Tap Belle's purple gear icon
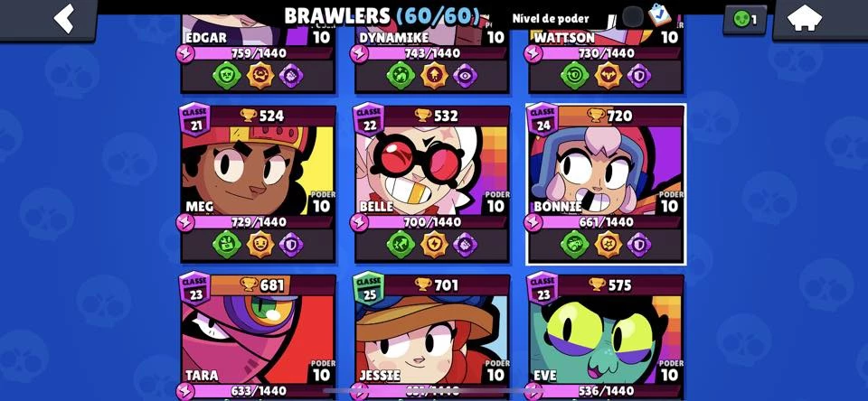 (x=465, y=245)
